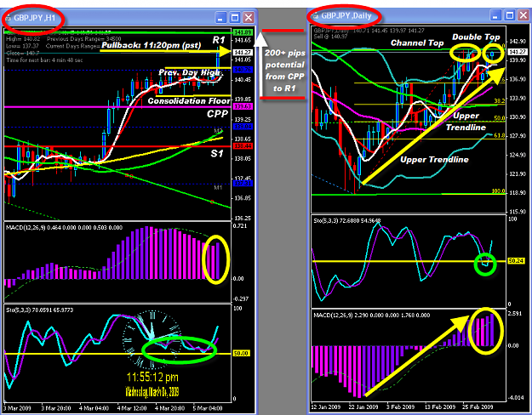Click -0.297 on H1 MACD scale
This screenshot has height=415, width=532.
click(x=240, y=298)
